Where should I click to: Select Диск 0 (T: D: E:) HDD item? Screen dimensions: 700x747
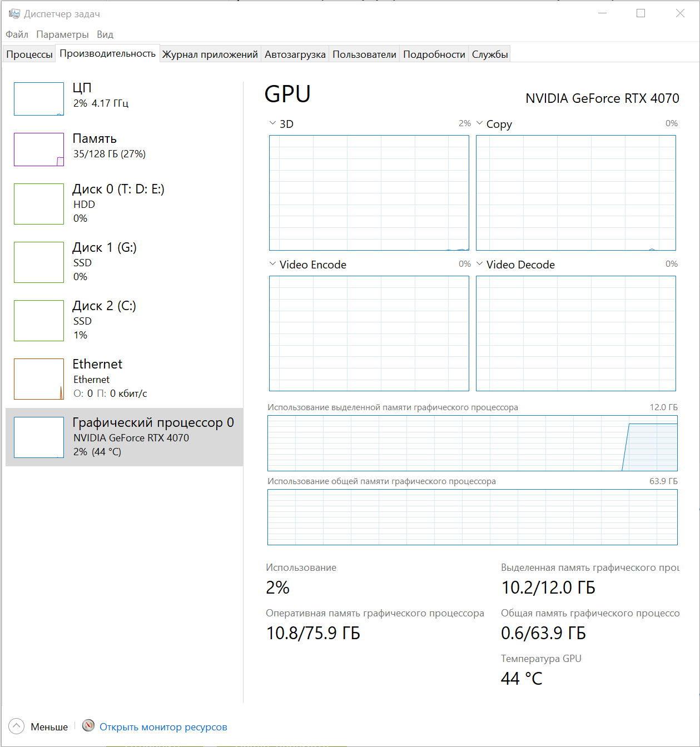pyautogui.click(x=125, y=203)
